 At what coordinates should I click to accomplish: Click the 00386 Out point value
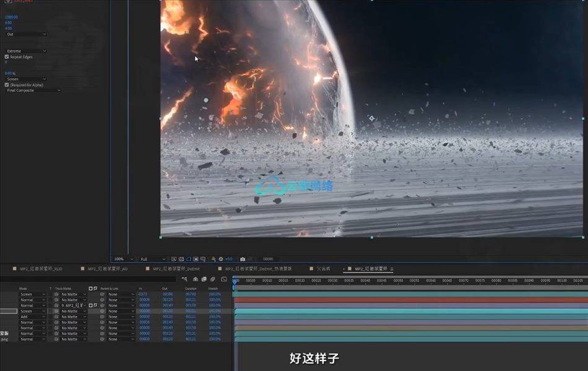click(168, 294)
